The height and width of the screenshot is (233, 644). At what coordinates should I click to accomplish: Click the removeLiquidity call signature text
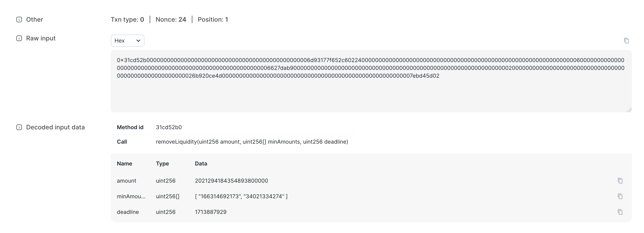pos(252,142)
